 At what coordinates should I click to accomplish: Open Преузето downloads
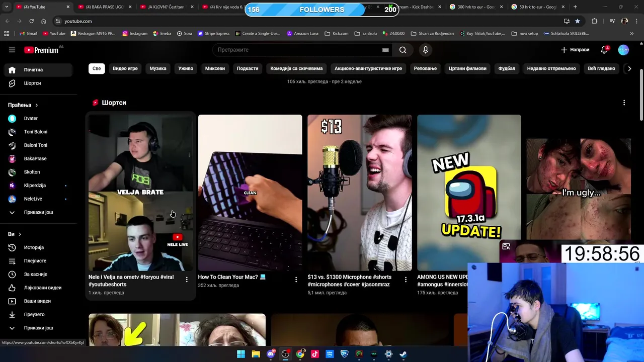(x=39, y=314)
